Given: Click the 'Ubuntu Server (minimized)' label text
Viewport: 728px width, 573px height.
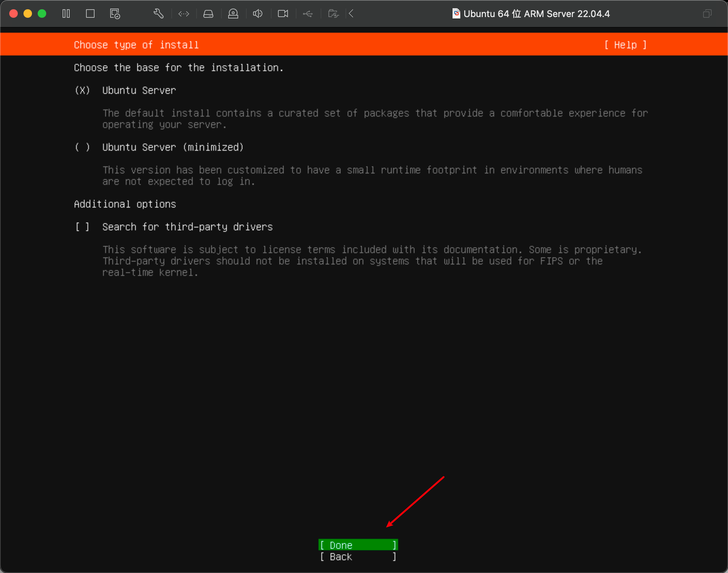Looking at the screenshot, I should 173,147.
